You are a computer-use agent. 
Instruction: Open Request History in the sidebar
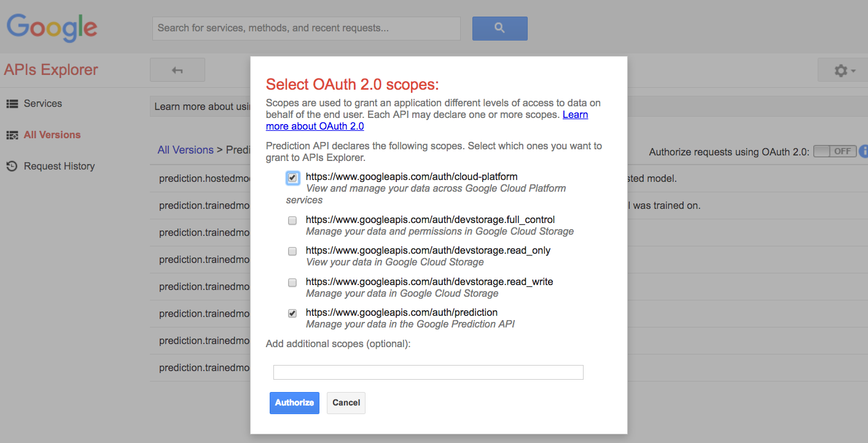(x=59, y=167)
